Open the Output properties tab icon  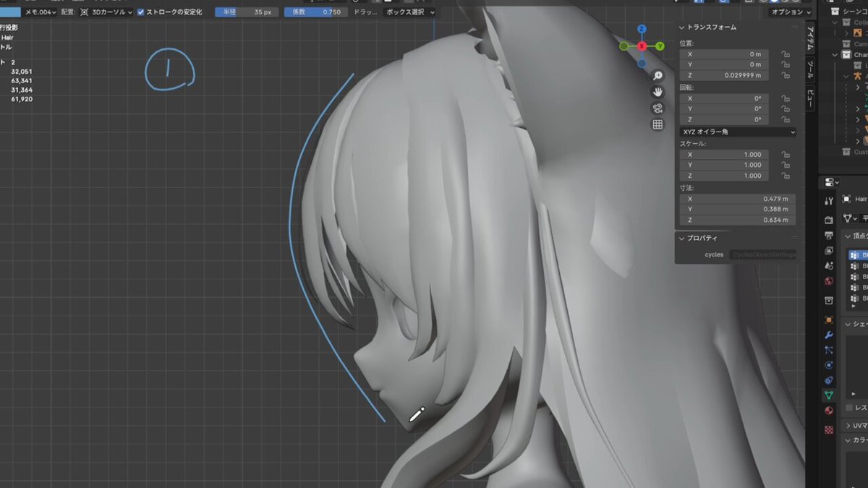tap(829, 235)
